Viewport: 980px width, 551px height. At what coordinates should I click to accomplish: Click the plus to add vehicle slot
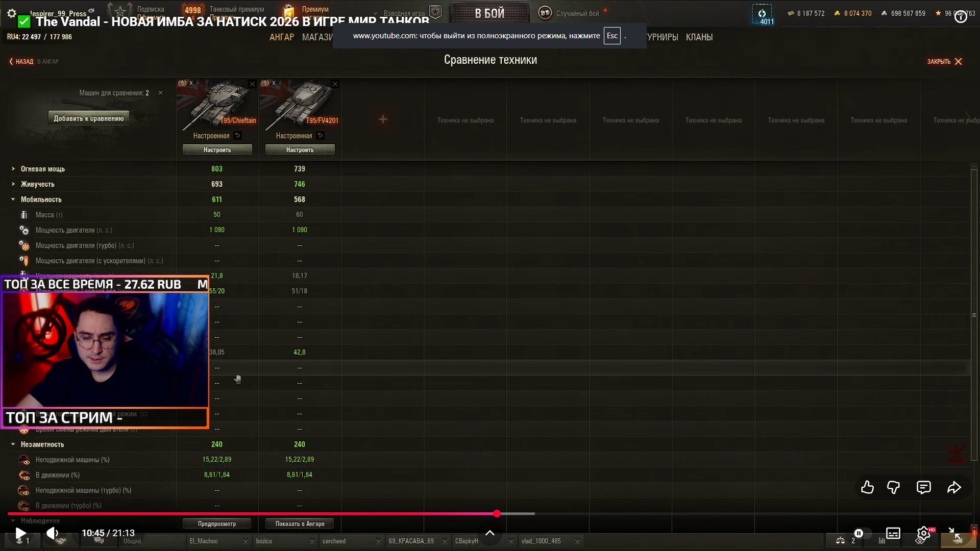[x=383, y=119]
